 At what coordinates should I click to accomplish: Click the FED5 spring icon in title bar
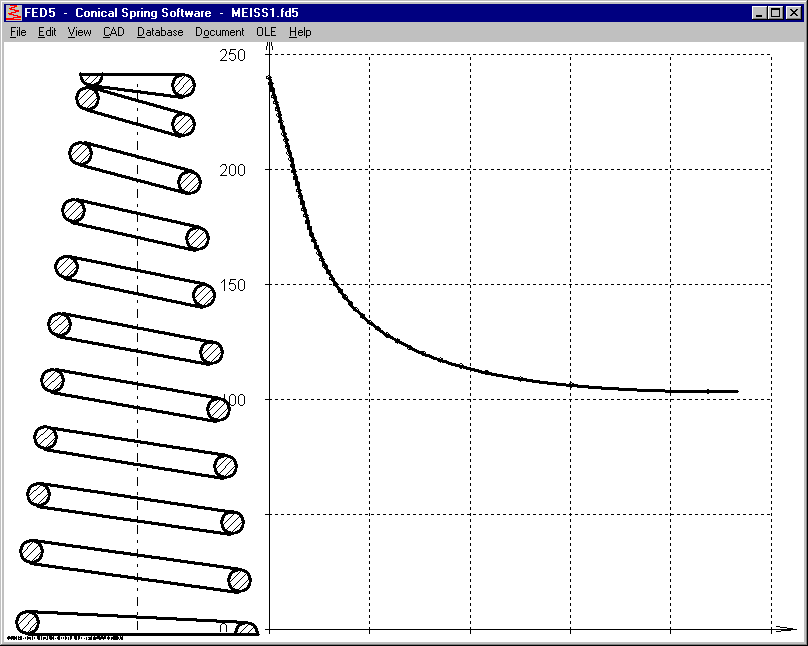point(13,13)
